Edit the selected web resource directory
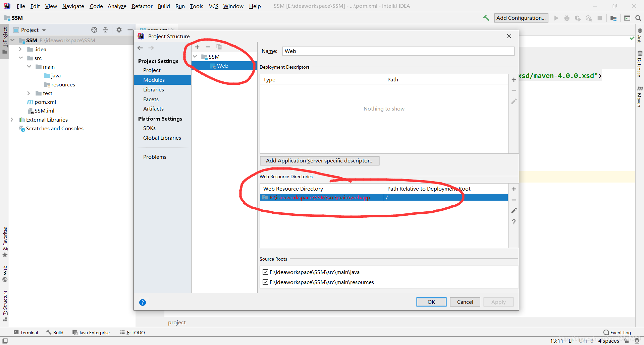 tap(514, 211)
